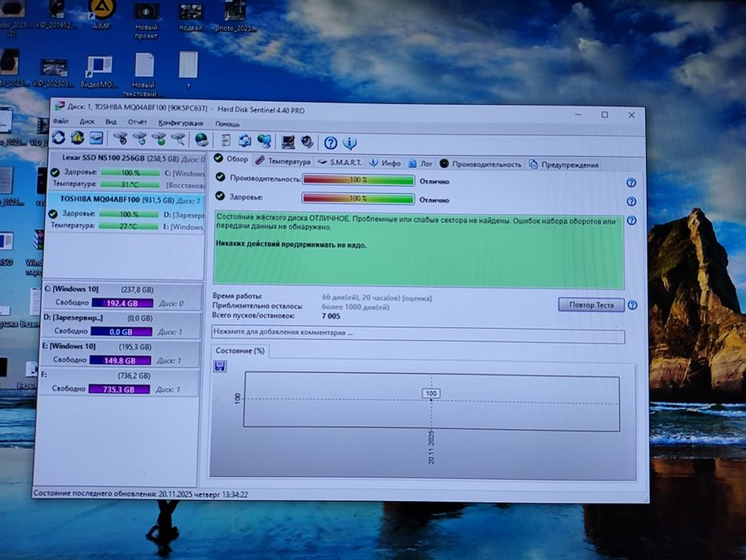Click the networked computers toolbar icon
The width and height of the screenshot is (746, 560).
[x=264, y=141]
